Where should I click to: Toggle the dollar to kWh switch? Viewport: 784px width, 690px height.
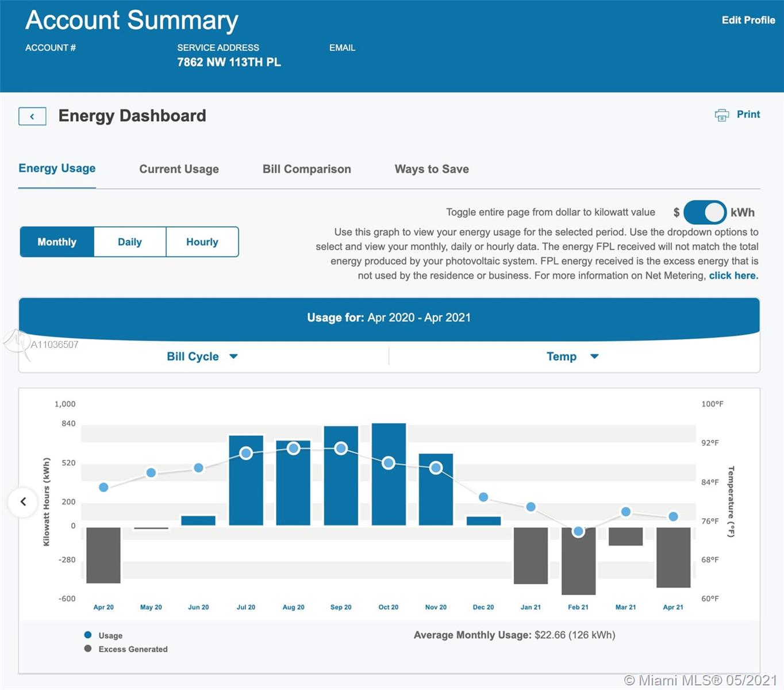pyautogui.click(x=705, y=212)
